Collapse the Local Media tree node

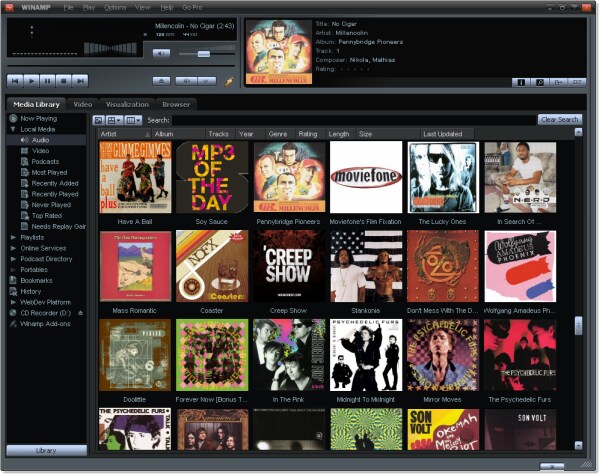13,129
